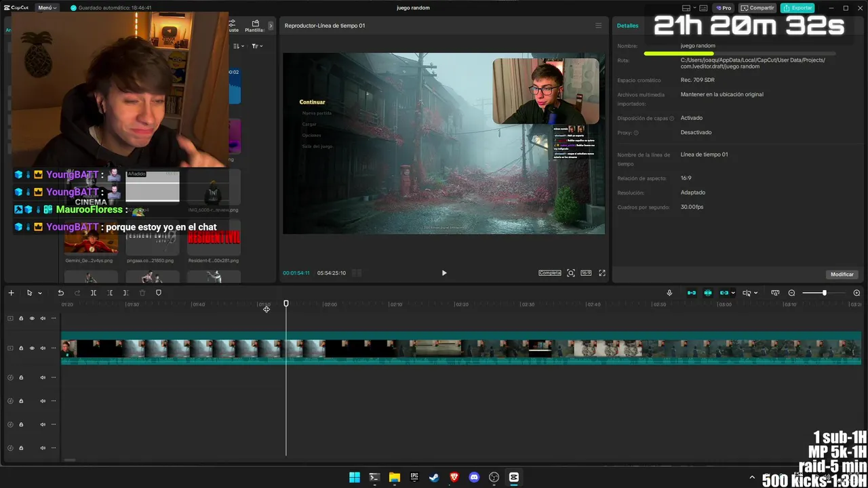This screenshot has width=868, height=488.
Task: Toggle main track magnet snapping
Action: pyautogui.click(x=692, y=293)
